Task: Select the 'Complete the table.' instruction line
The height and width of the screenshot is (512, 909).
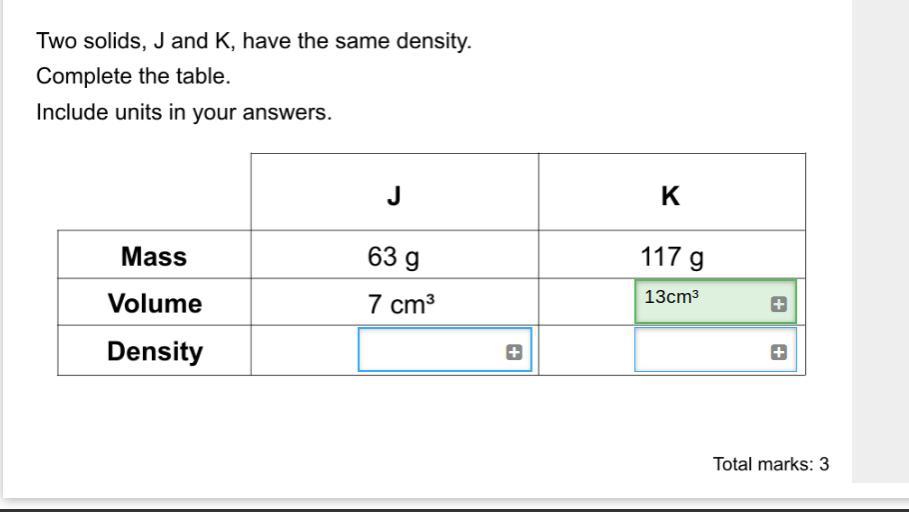Action: click(x=133, y=77)
